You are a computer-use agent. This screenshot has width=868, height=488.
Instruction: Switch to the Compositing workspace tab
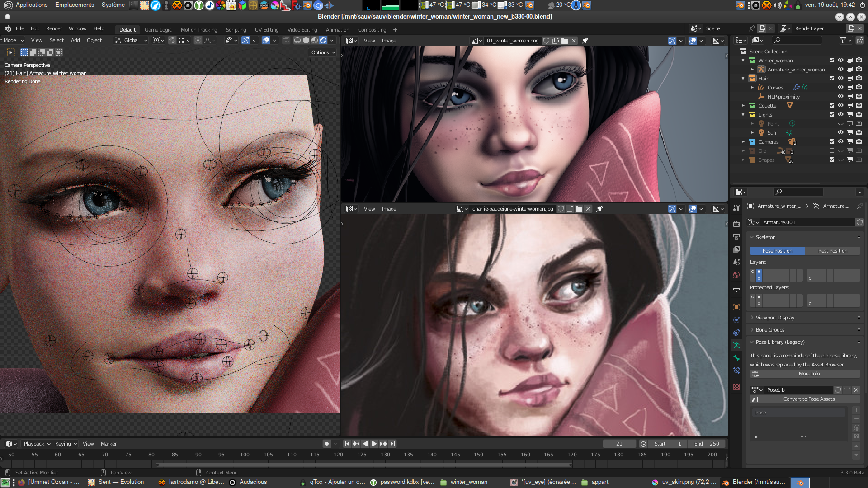(372, 30)
